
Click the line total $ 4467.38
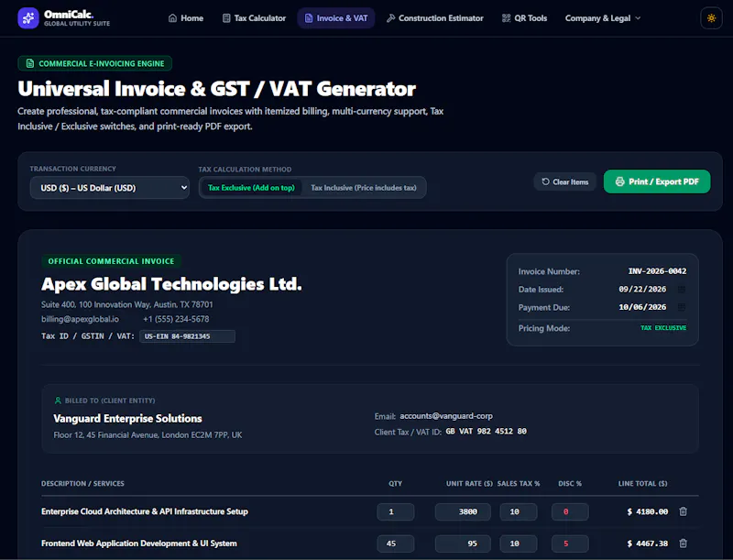(x=647, y=544)
